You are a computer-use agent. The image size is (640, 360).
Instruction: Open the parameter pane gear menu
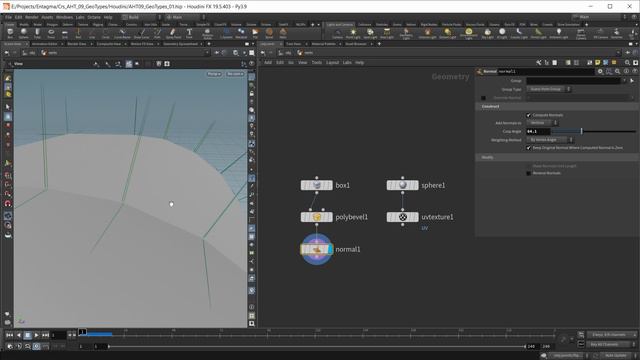[x=600, y=71]
